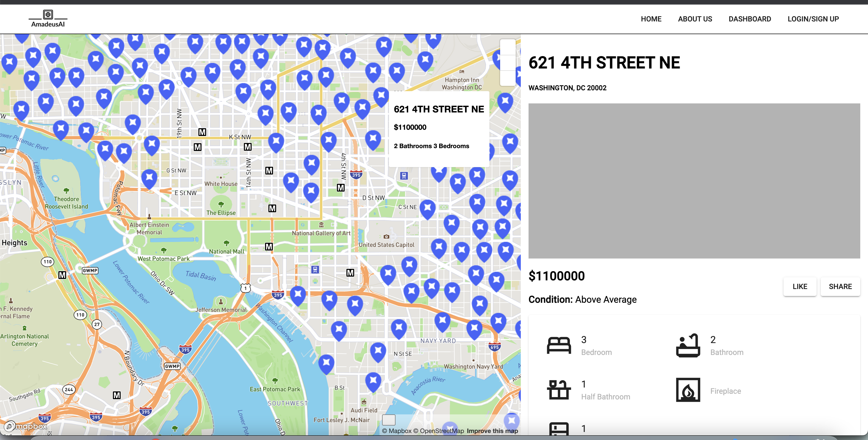Open the LOGIN/SIGN UP page

[x=813, y=19]
